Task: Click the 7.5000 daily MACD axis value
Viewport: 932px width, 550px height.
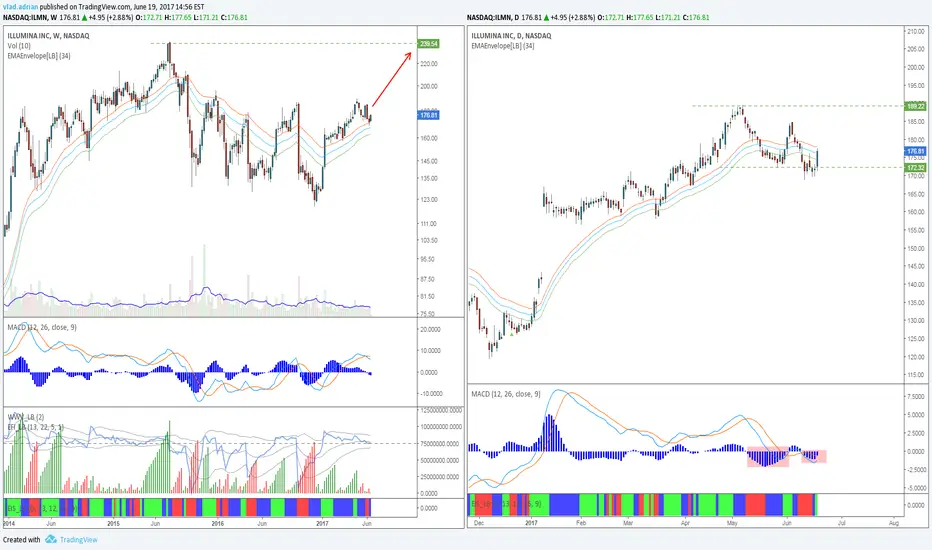Action: tap(917, 397)
